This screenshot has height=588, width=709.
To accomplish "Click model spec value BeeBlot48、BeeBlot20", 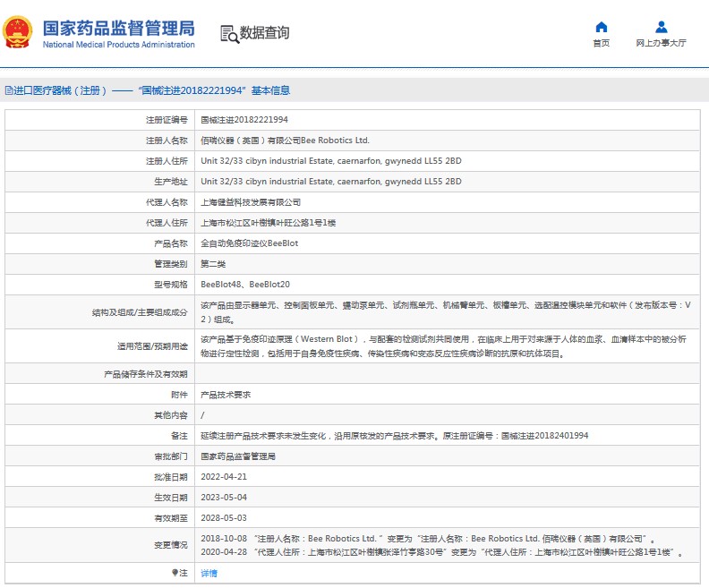I will click(245, 284).
